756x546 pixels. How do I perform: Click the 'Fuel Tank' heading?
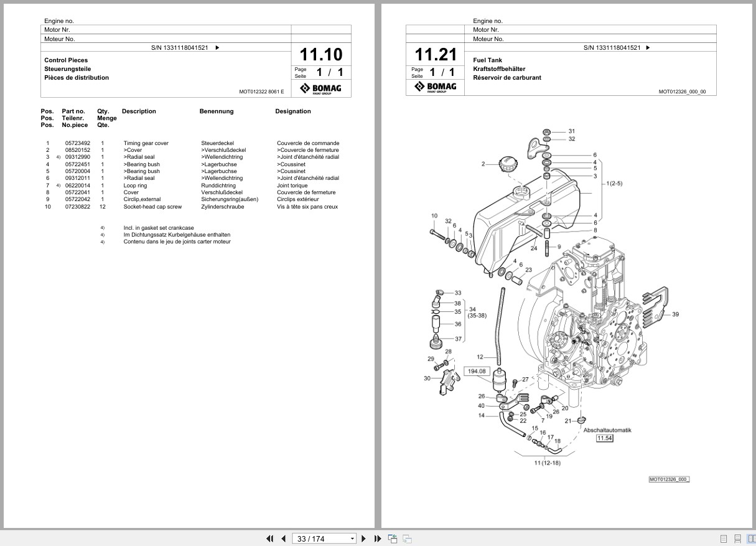tap(488, 60)
